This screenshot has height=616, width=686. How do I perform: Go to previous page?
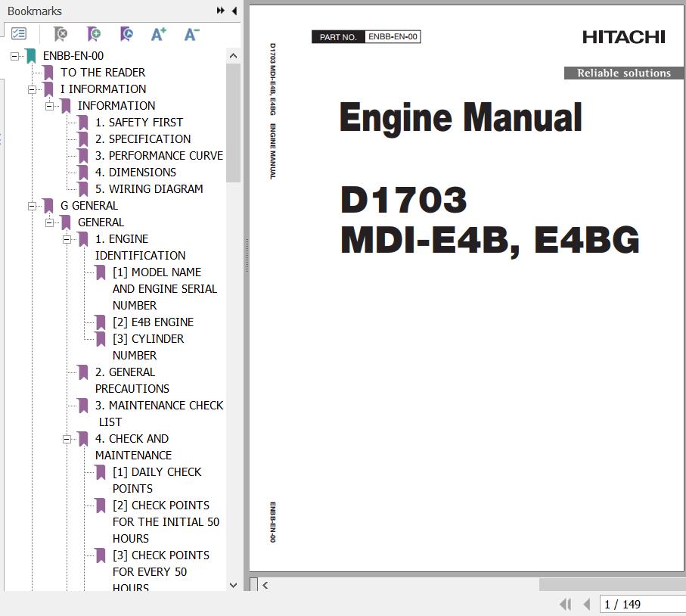coord(587,604)
